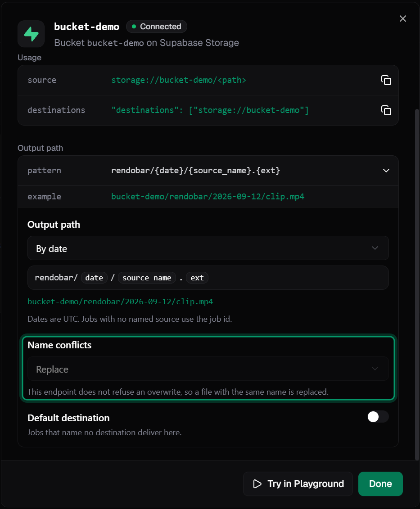Click the bucket-demo title
The height and width of the screenshot is (509, 420).
(87, 27)
